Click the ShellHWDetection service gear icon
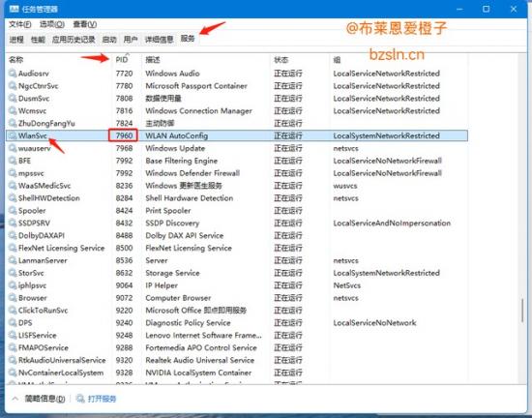Image resolution: width=532 pixels, height=418 pixels. coord(13,198)
